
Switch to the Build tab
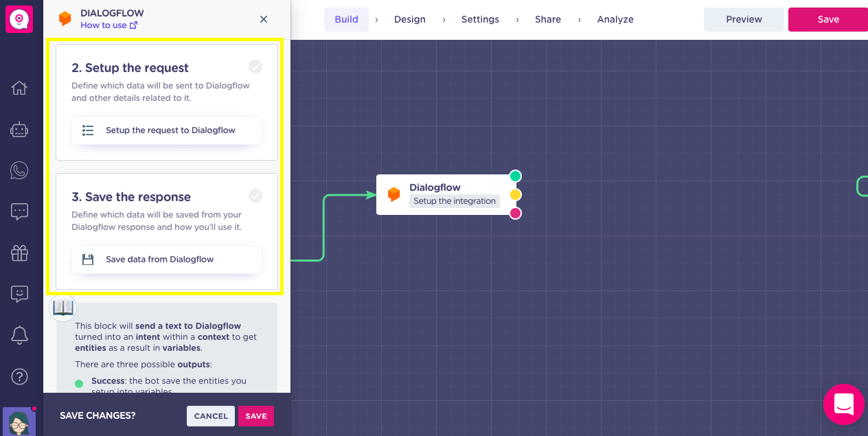tap(347, 19)
